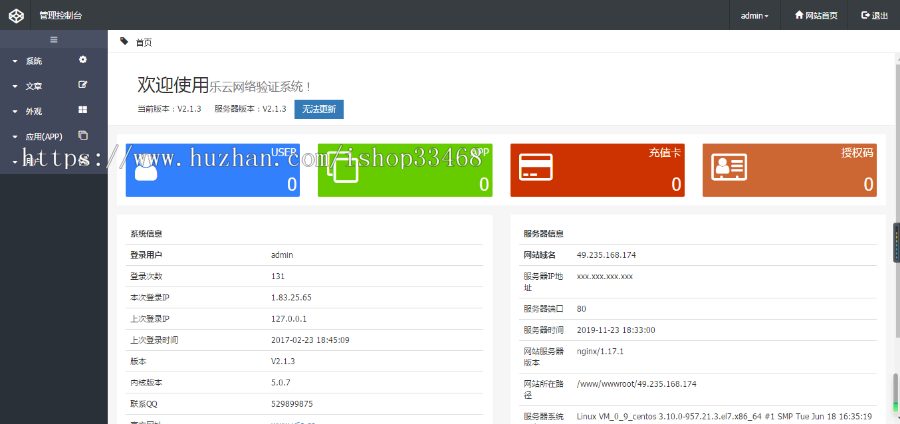Click the 系统信息 panel heading

146,234
